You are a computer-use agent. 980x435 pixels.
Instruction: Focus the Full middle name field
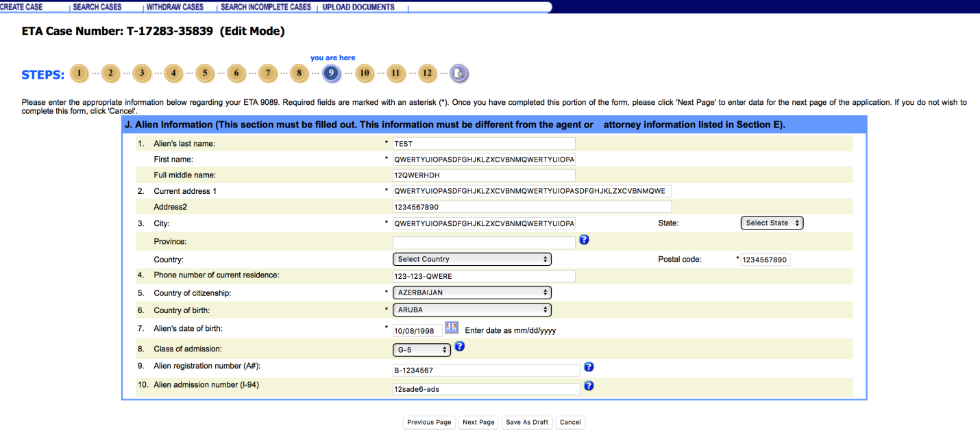coord(484,175)
